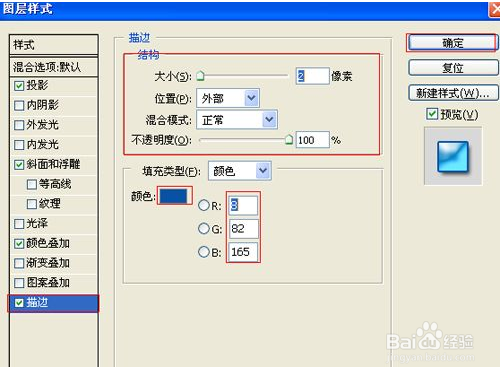Open the 填充类型(F) dropdown
The width and height of the screenshot is (504, 376).
[x=240, y=171]
